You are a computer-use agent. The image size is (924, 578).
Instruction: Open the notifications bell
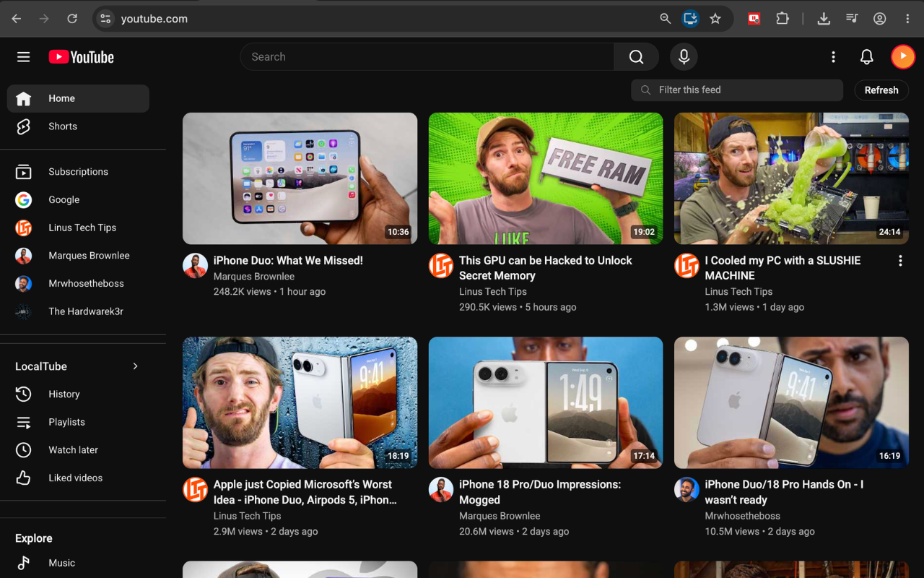(867, 57)
